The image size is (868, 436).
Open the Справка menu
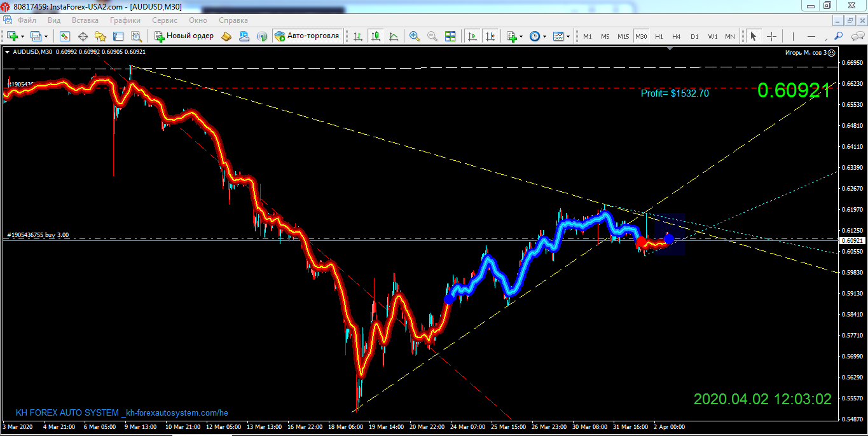(233, 20)
